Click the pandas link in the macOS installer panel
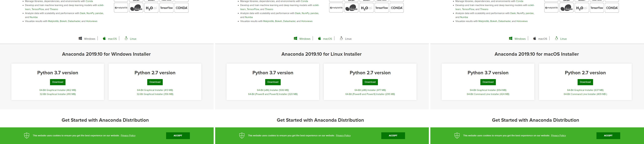Image resolution: width=644 pixels, height=144 pixels. coord(530,13)
